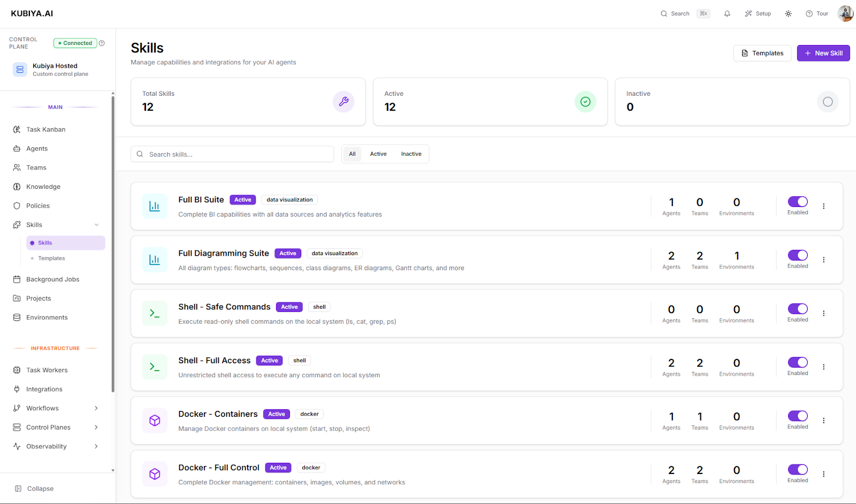Click the Connected status indicator
856x504 pixels.
tap(75, 43)
